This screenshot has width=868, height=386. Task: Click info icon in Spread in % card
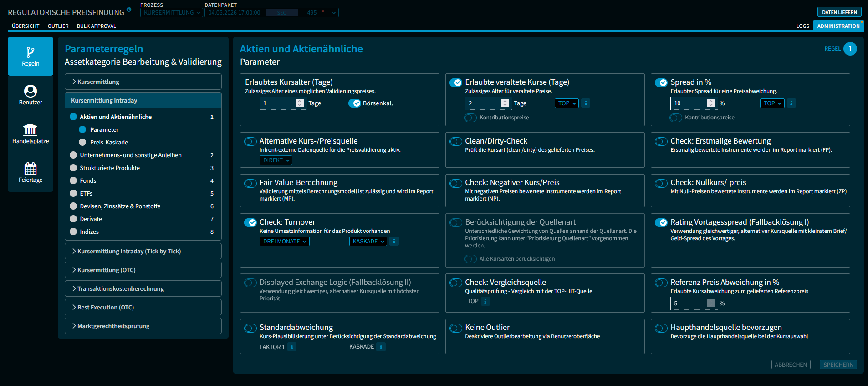(x=791, y=103)
